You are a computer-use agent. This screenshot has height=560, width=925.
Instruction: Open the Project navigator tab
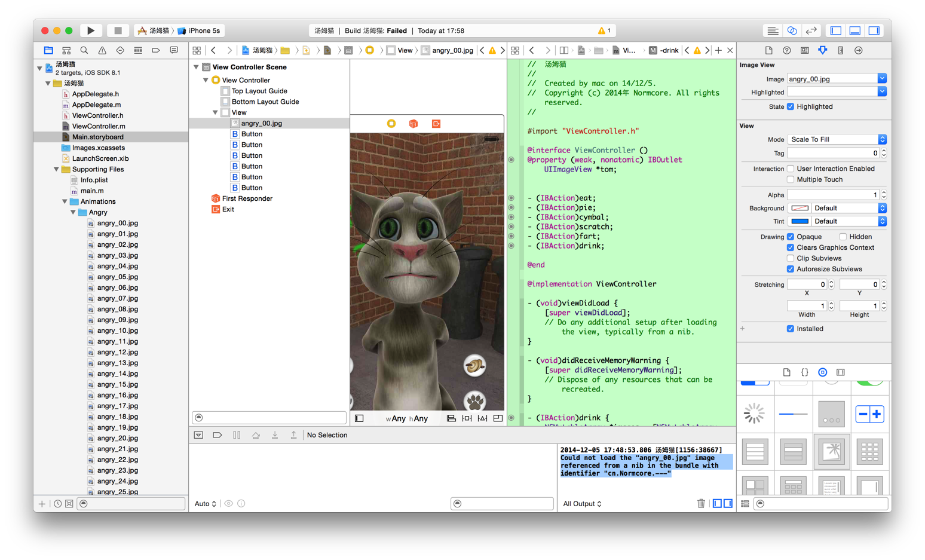[48, 50]
